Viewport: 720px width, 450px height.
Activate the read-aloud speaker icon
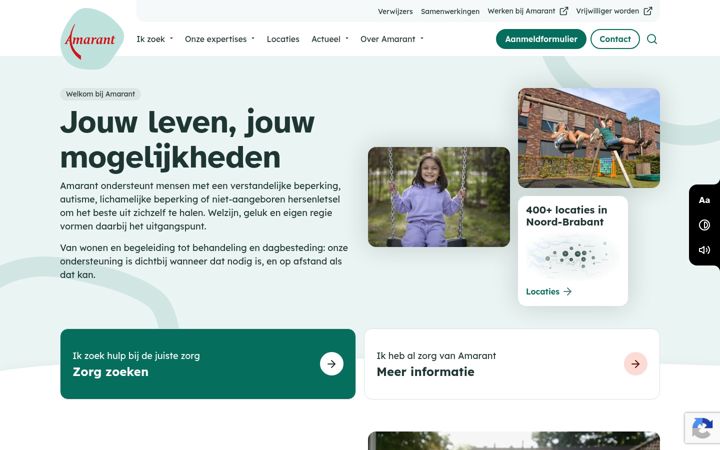[x=704, y=250]
